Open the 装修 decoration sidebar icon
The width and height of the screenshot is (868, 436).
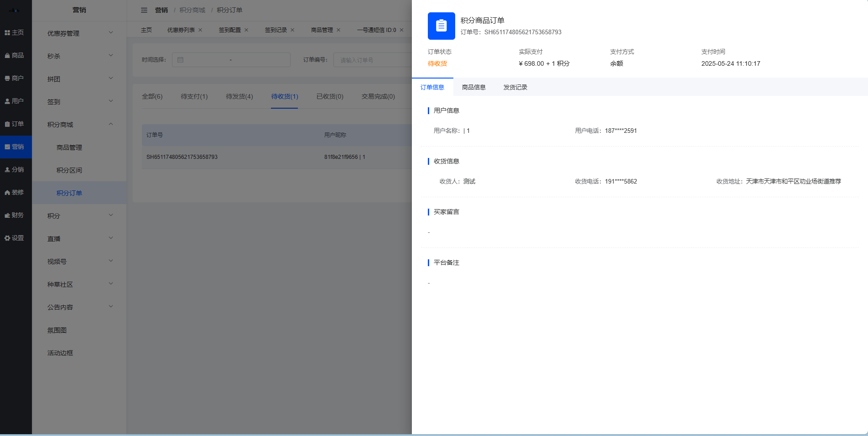(x=14, y=193)
